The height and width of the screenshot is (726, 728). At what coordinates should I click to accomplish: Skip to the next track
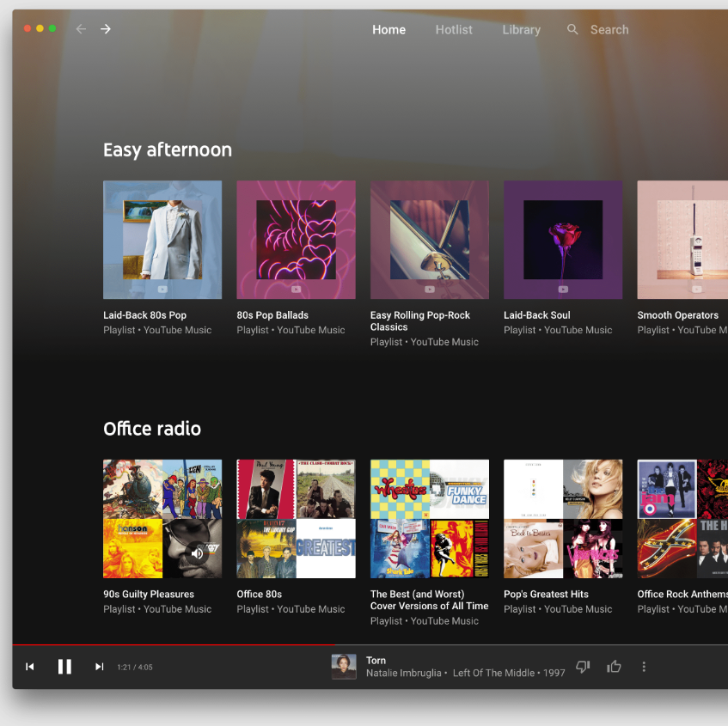pyautogui.click(x=99, y=666)
